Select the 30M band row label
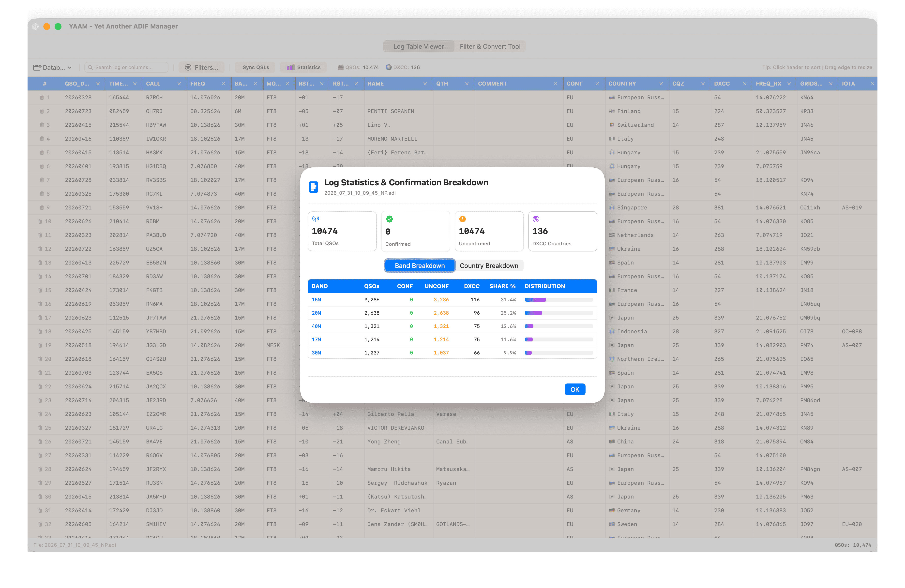The width and height of the screenshot is (905, 588). [x=316, y=353]
